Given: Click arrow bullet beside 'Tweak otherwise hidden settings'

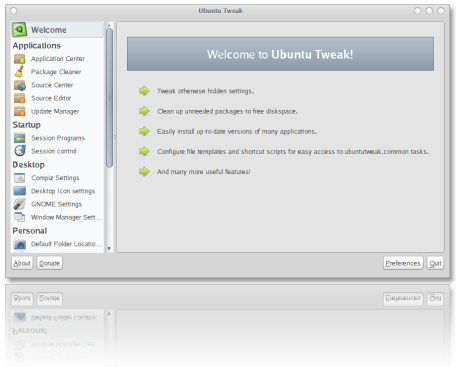Looking at the screenshot, I should (144, 91).
